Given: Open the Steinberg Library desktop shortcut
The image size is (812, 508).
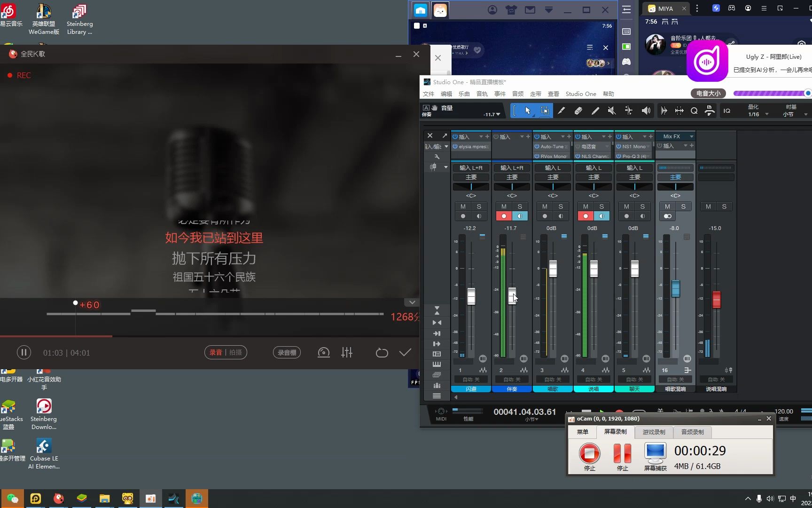Looking at the screenshot, I should pos(79,20).
